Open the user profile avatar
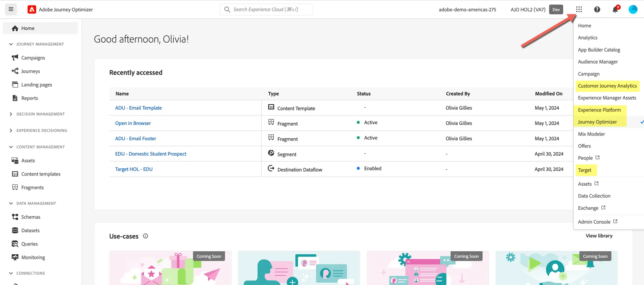Viewport: 644px width, 285px height. coord(633,9)
